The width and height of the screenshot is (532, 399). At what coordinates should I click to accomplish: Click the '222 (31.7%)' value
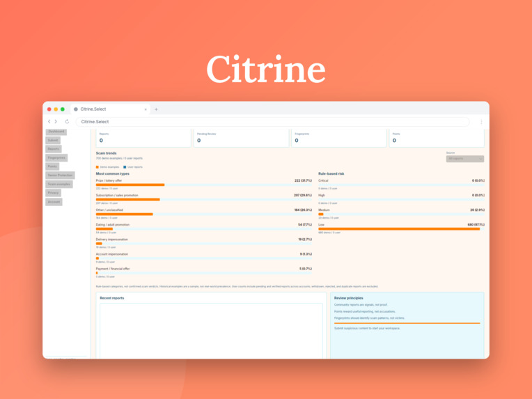[x=303, y=180]
